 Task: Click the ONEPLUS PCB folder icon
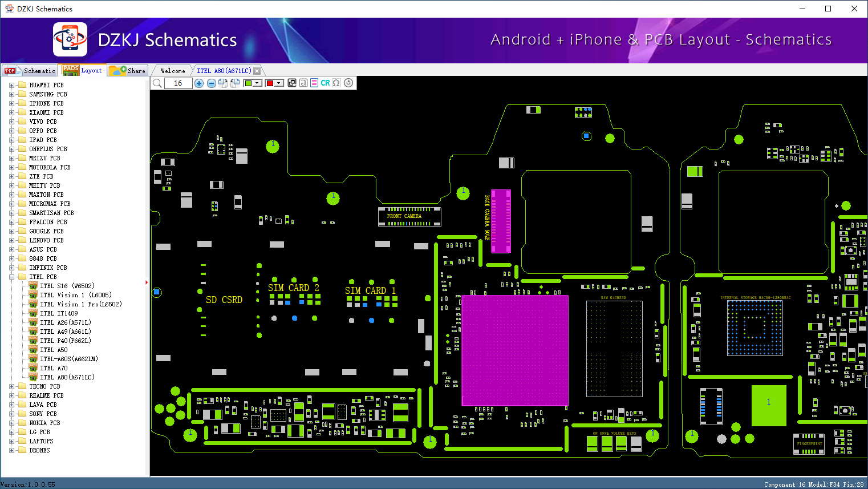[x=22, y=149]
